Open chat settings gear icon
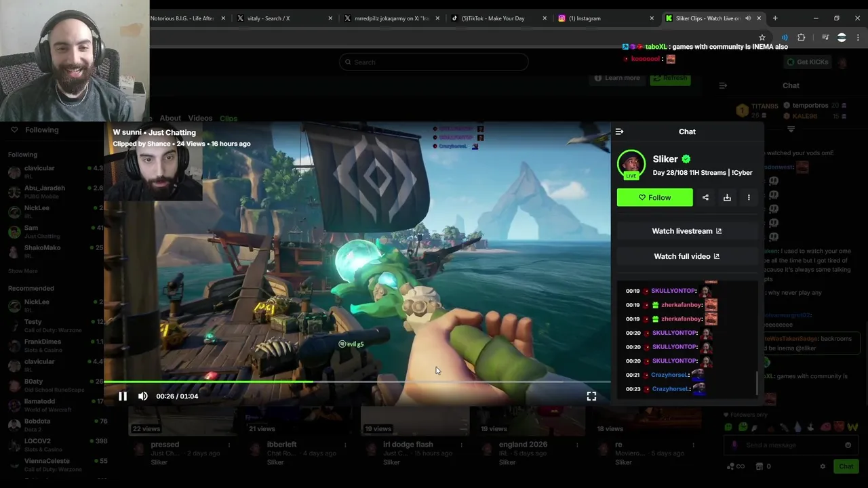The height and width of the screenshot is (488, 868). [823, 466]
